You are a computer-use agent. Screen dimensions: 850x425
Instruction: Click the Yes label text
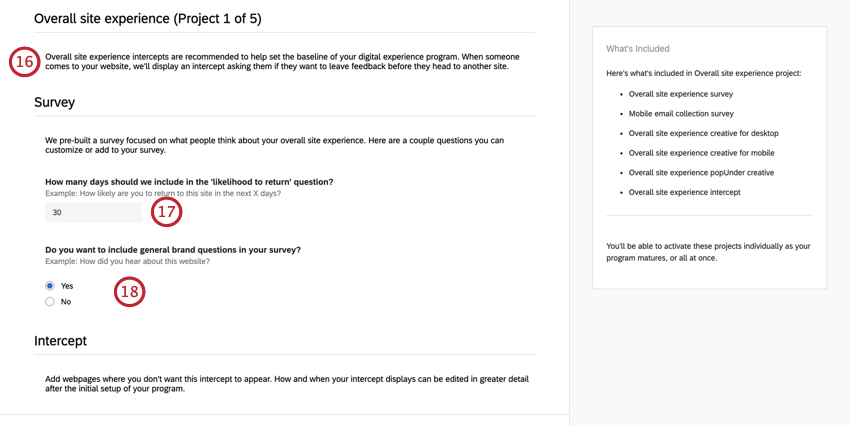(67, 286)
